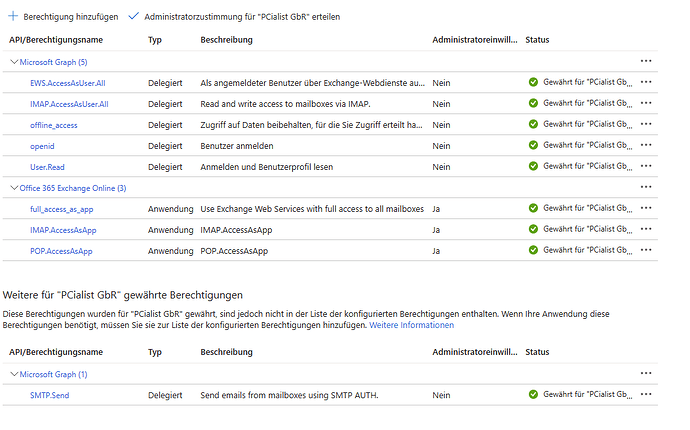Viewport: 690px width, 430px height.
Task: Open IMAP.AccessAsUser.All permission
Action: coord(69,104)
